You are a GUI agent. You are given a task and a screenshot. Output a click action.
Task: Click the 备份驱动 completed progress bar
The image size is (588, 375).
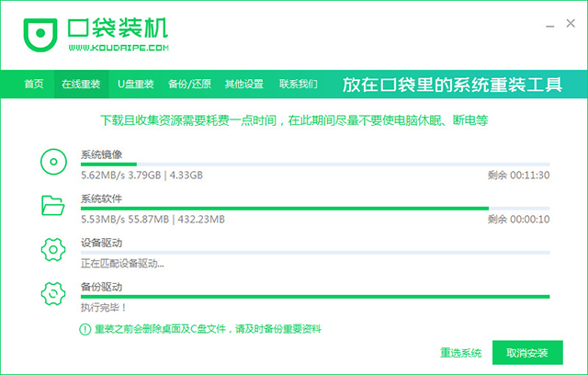tap(315, 297)
